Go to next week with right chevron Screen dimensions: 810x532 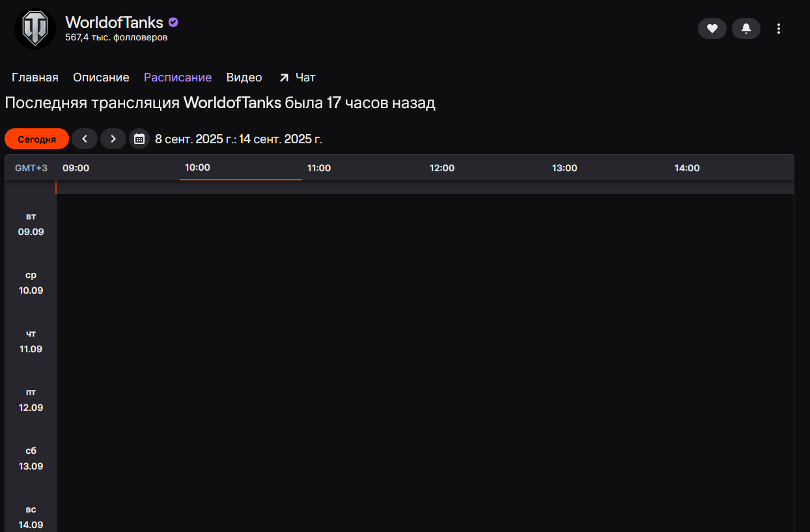click(x=113, y=139)
